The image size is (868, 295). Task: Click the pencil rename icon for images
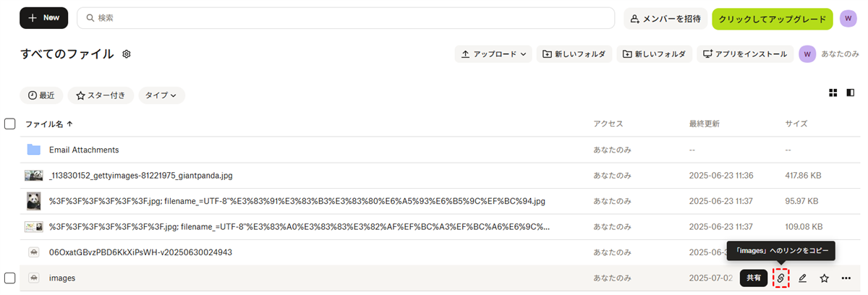point(802,278)
